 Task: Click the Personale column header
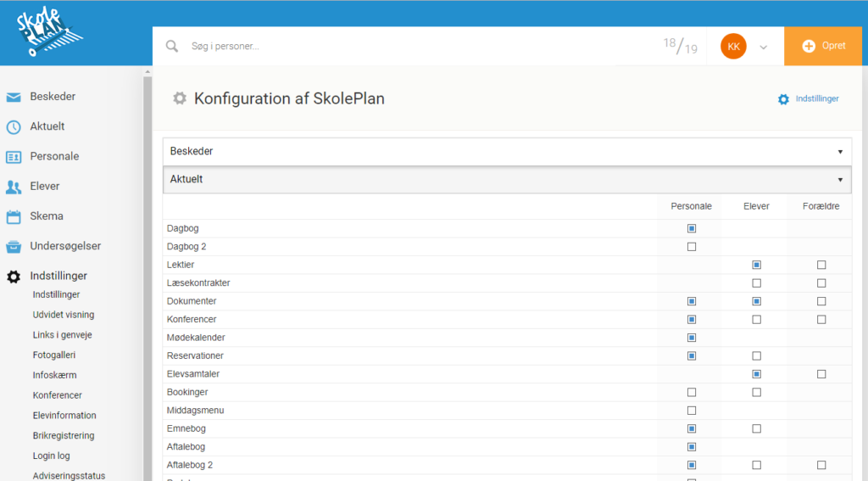pyautogui.click(x=692, y=206)
